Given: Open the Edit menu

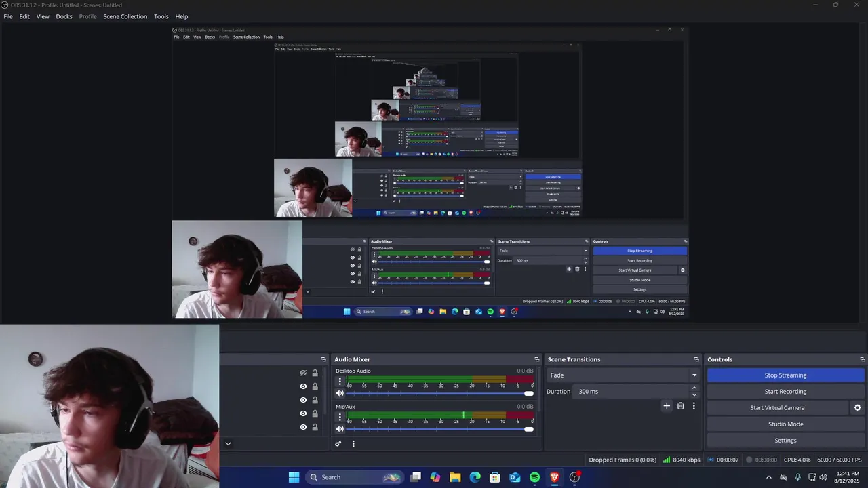Looking at the screenshot, I should (x=24, y=16).
